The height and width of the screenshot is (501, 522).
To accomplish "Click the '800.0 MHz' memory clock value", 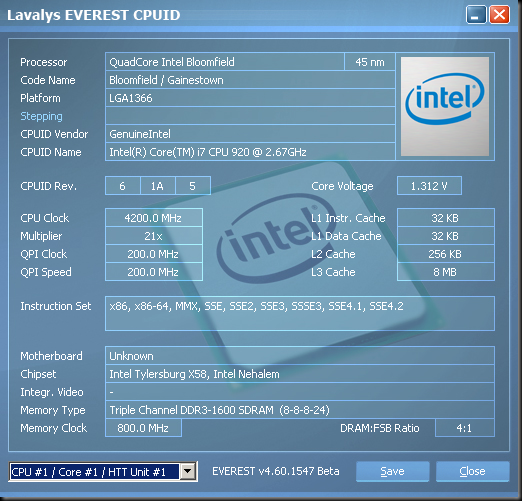I will (143, 428).
